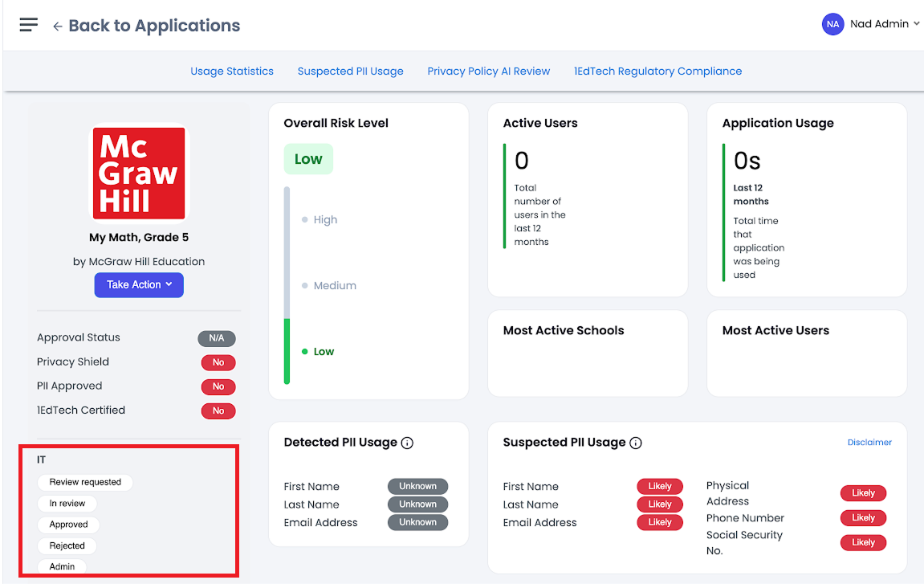This screenshot has height=584, width=924.
Task: Click Likely badge for suspected Email Address
Action: click(660, 523)
